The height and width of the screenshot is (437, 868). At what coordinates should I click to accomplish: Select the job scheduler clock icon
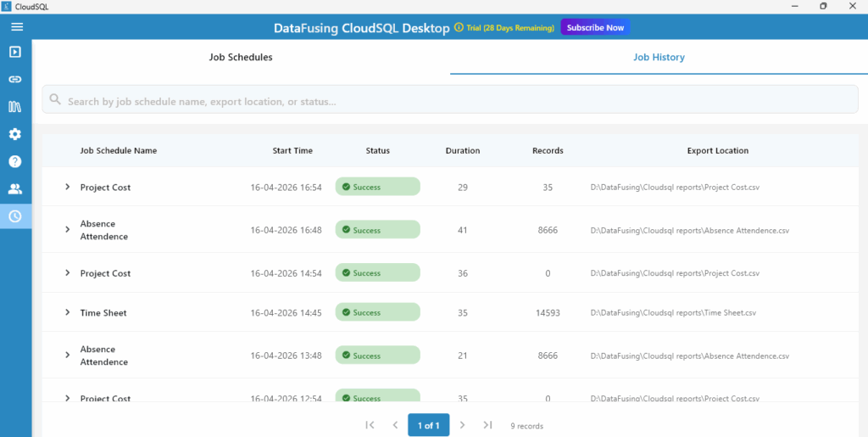15,216
